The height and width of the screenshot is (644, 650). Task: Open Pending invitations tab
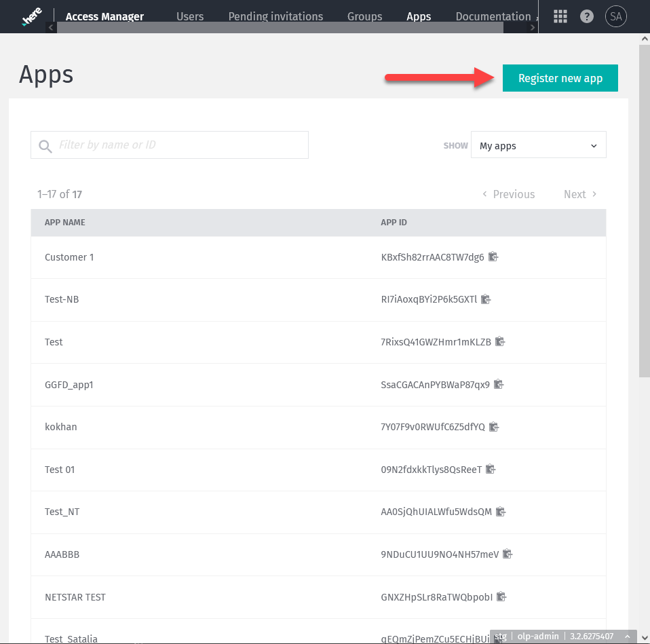[x=275, y=16]
